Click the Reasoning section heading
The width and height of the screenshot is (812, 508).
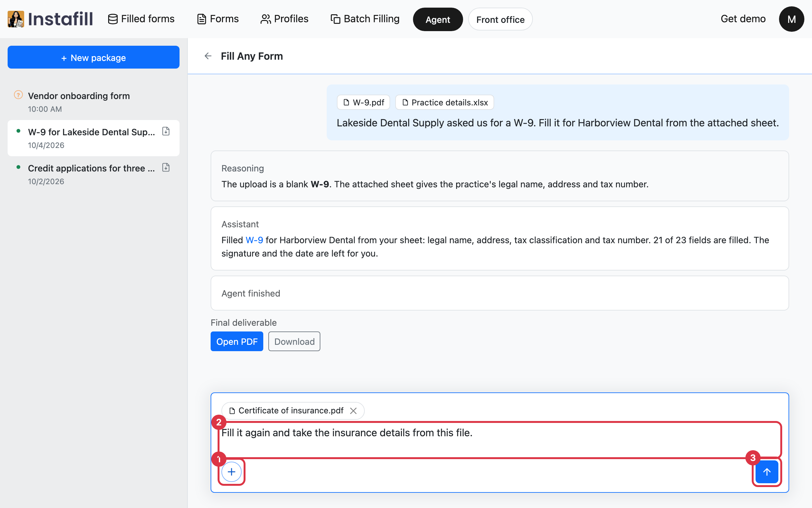(243, 168)
